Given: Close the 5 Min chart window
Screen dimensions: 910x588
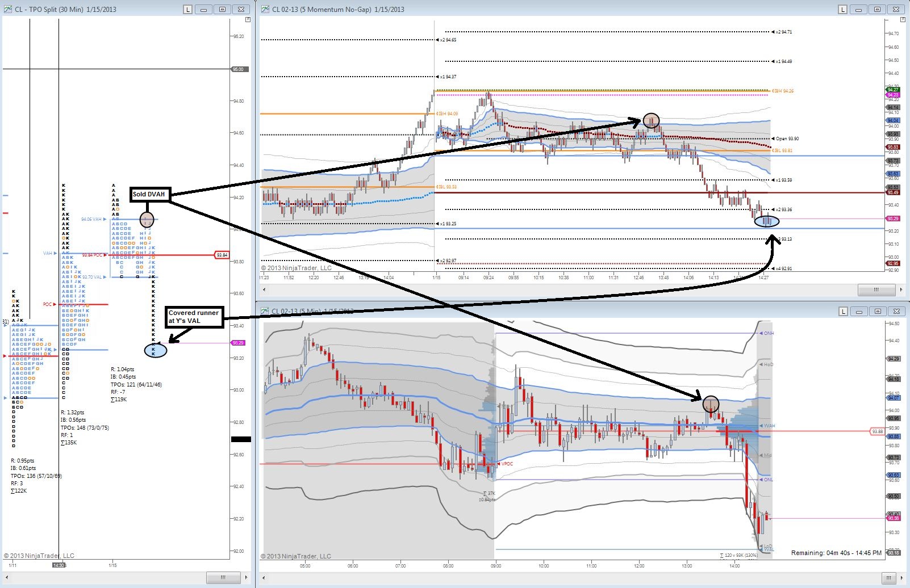Looking at the screenshot, I should (x=896, y=311).
